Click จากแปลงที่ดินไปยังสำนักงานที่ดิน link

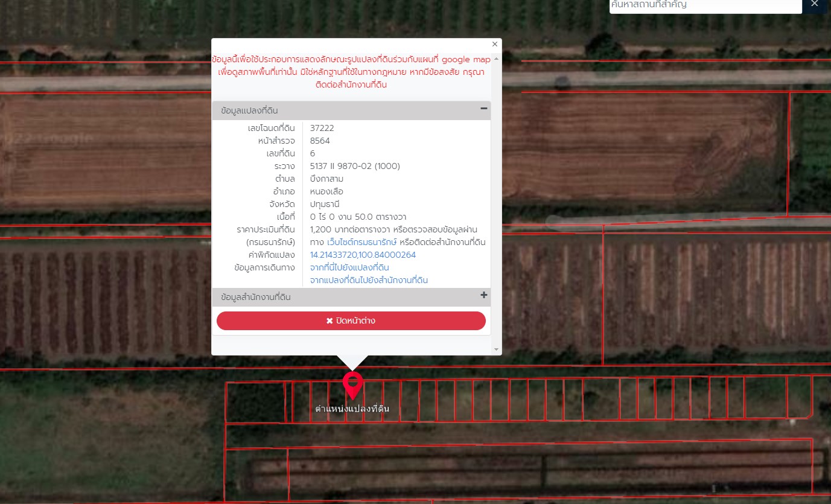tap(369, 280)
